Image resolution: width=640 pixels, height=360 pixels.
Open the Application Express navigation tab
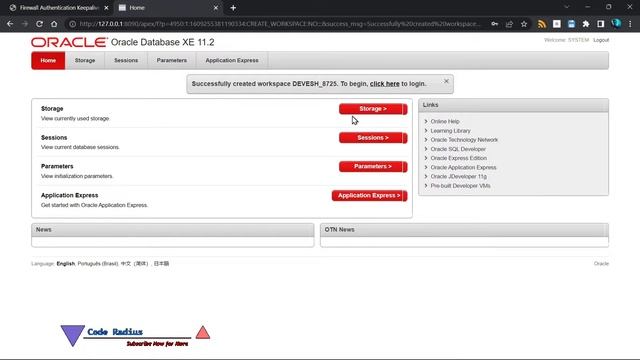(x=232, y=60)
